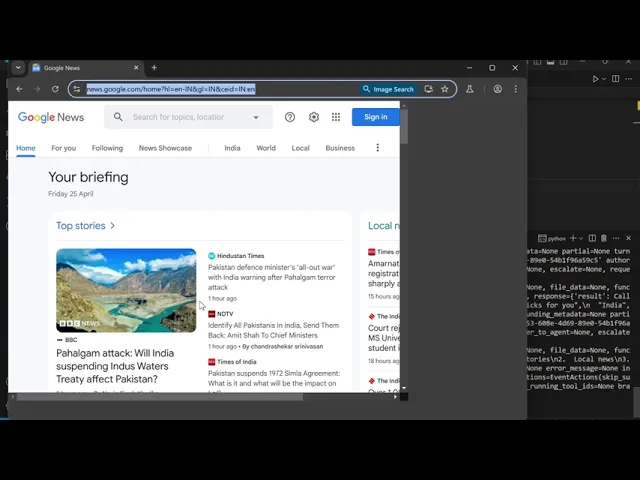Click the page's horizontal scrollbar
Viewport: 640px width, 480px height.
click(x=160, y=397)
